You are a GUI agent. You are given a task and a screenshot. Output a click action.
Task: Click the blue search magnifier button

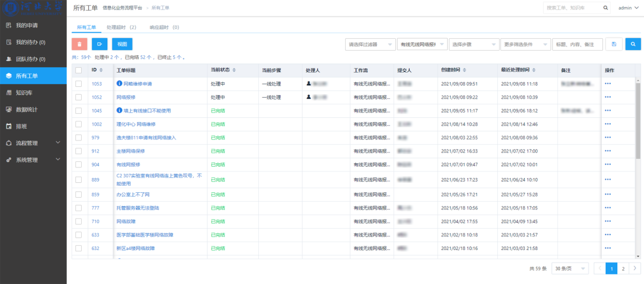click(633, 44)
